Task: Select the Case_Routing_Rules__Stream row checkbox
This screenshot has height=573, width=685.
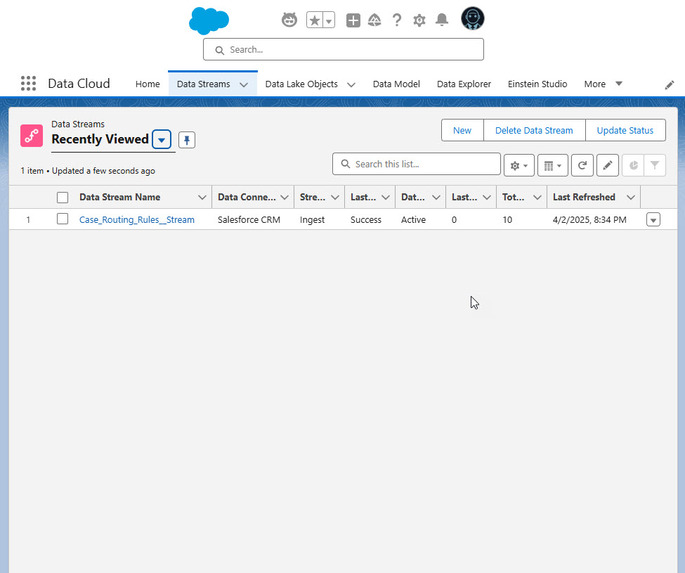Action: [62, 219]
